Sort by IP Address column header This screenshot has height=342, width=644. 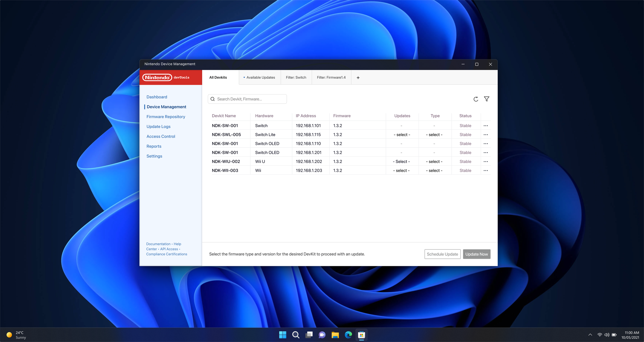coord(306,116)
